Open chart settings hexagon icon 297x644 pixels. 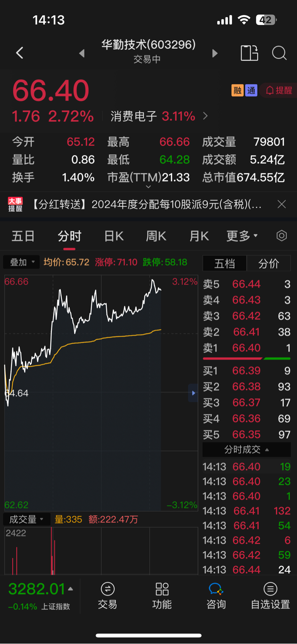(282, 235)
